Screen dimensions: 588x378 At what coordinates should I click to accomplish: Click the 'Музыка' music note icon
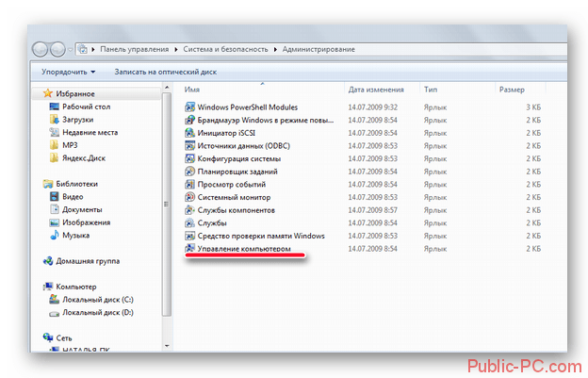[x=55, y=235]
